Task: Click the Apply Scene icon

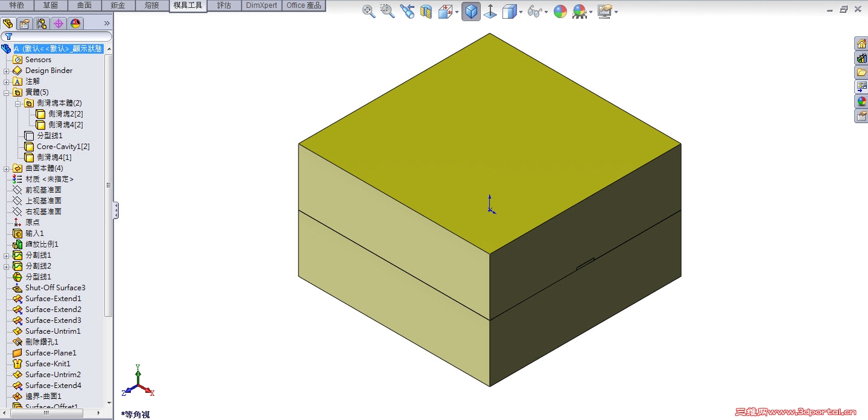Action: click(579, 11)
